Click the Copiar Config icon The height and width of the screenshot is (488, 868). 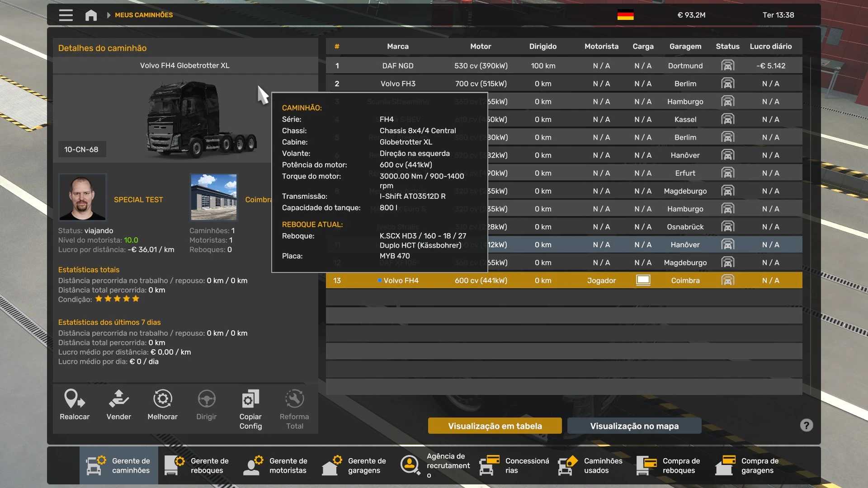pyautogui.click(x=250, y=399)
